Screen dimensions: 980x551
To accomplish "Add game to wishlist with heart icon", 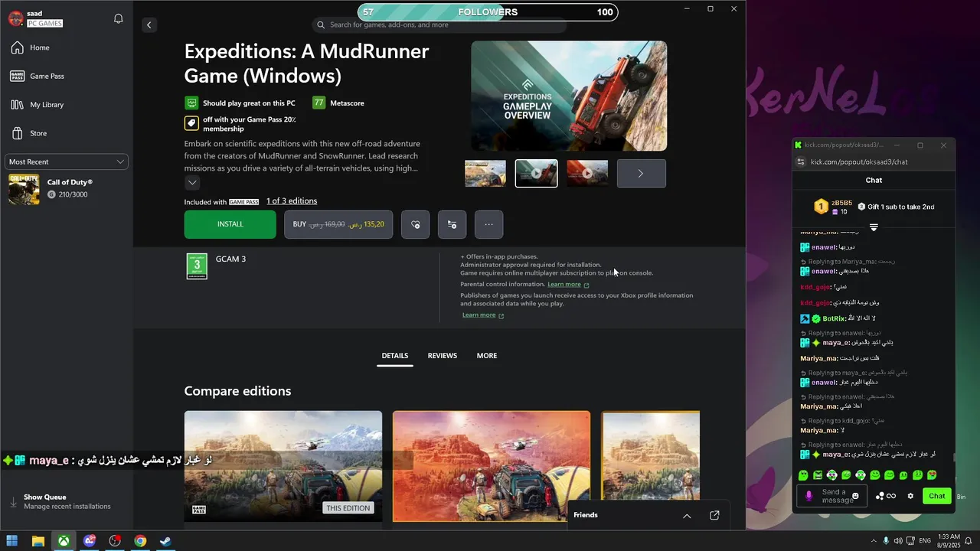I will click(x=416, y=224).
